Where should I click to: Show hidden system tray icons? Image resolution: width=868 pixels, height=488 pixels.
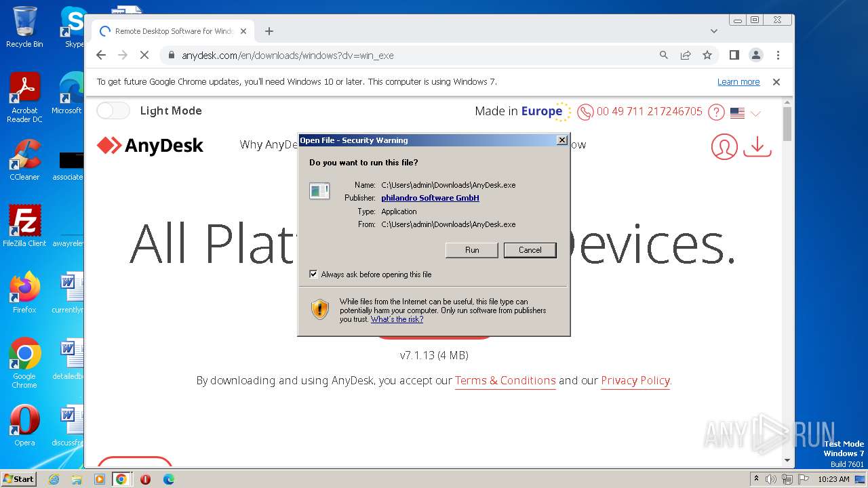tap(756, 479)
